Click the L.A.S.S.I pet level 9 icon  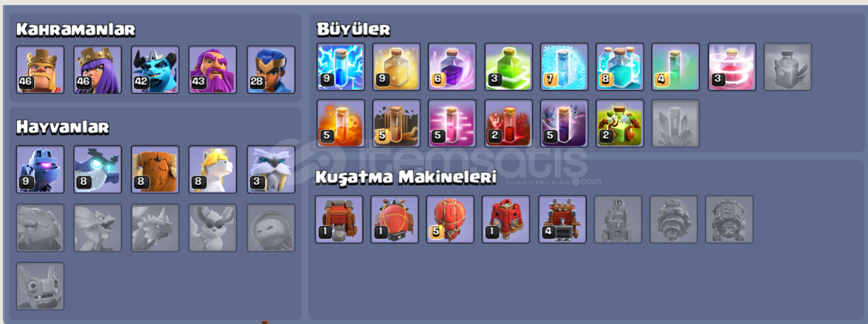40,169
